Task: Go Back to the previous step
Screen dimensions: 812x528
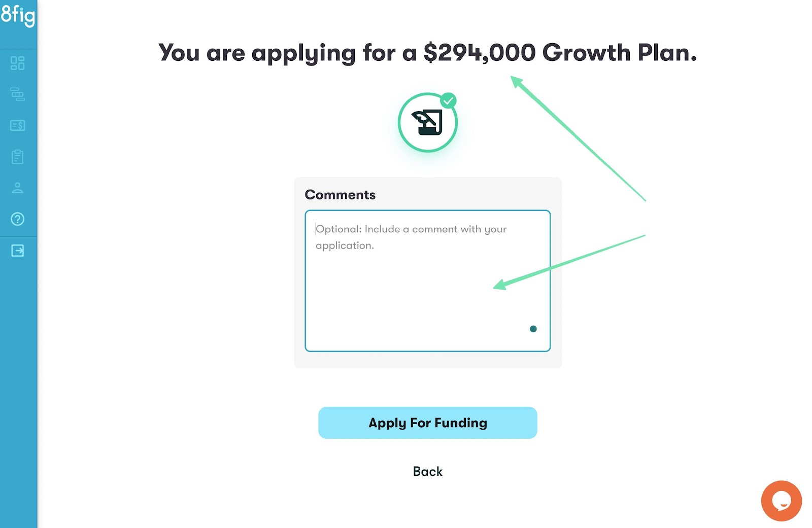Action: [x=427, y=471]
